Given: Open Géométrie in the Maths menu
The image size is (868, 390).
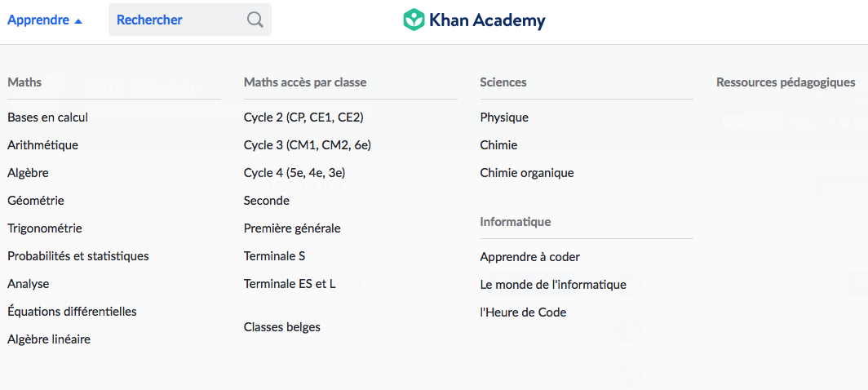Looking at the screenshot, I should point(36,201).
